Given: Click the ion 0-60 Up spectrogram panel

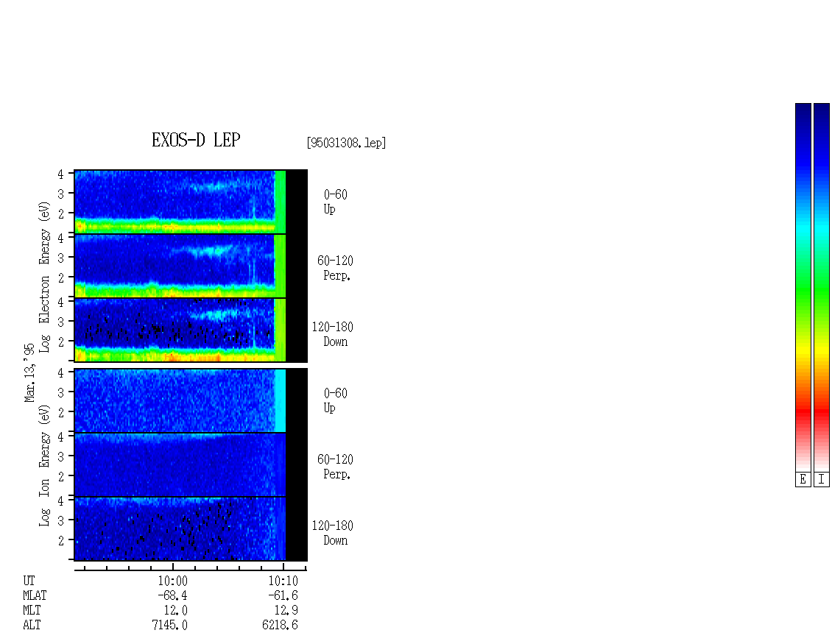Looking at the screenshot, I should coord(191,400).
